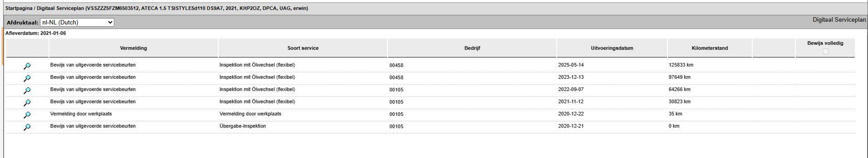View magnifier for the 64266 km entry

pyautogui.click(x=27, y=90)
